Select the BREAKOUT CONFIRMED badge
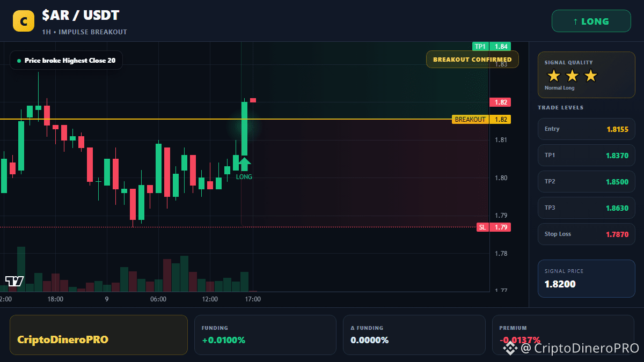This screenshot has height=362, width=644. tap(472, 59)
